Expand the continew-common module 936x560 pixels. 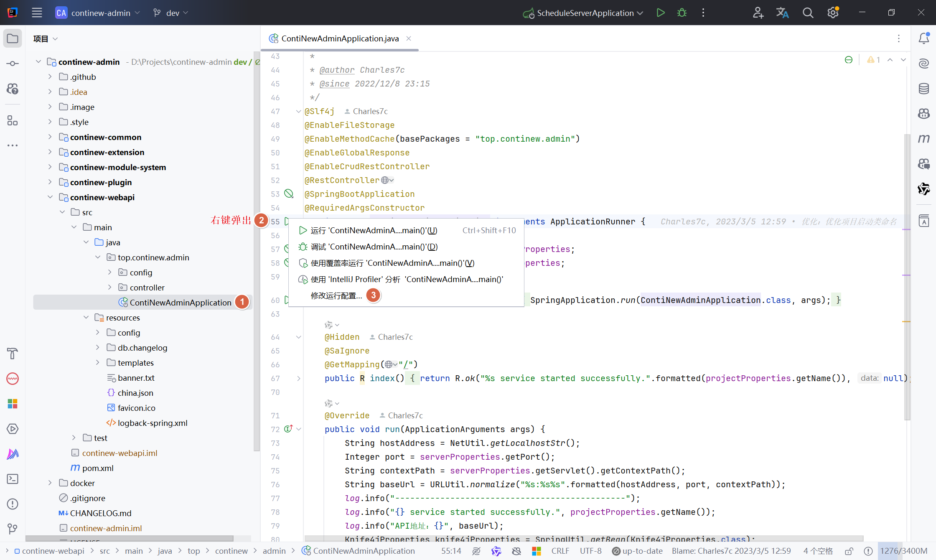point(50,137)
